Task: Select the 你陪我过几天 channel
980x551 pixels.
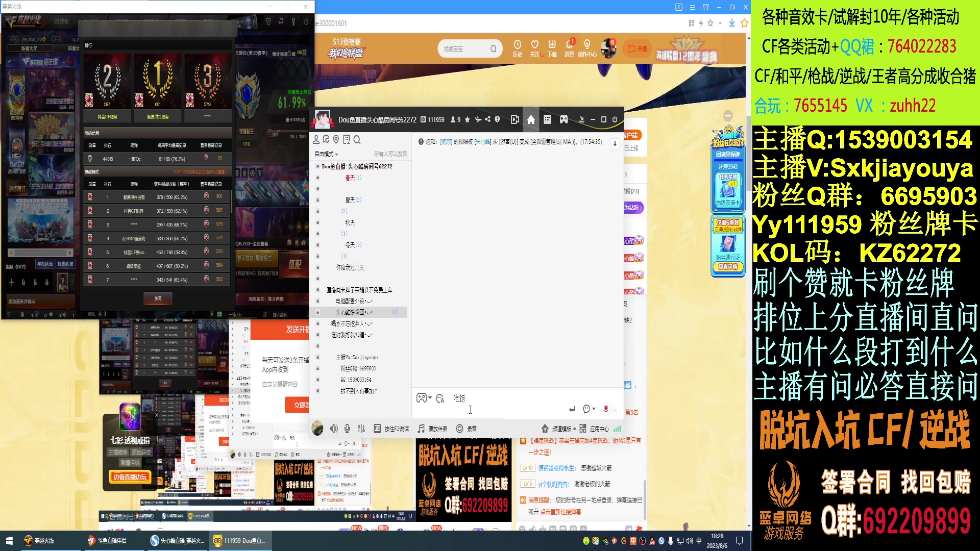Action: pyautogui.click(x=350, y=267)
